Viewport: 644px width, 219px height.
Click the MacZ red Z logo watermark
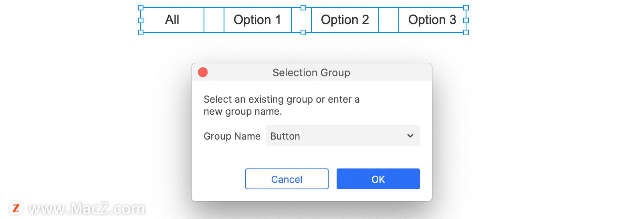coord(16,208)
